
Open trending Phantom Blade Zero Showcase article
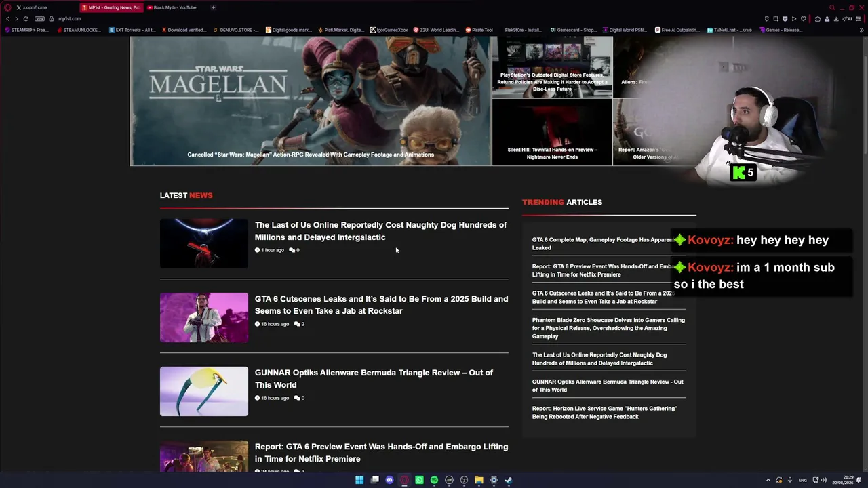[x=608, y=328]
